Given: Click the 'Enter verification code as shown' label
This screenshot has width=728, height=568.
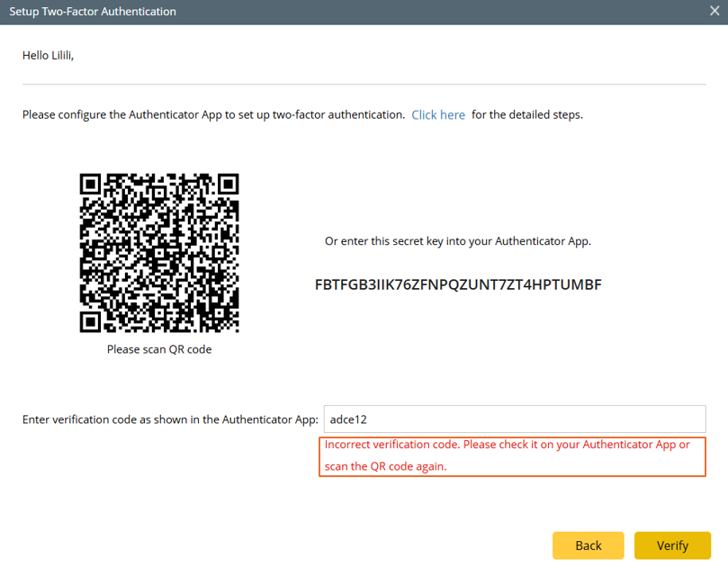Looking at the screenshot, I should pyautogui.click(x=170, y=419).
